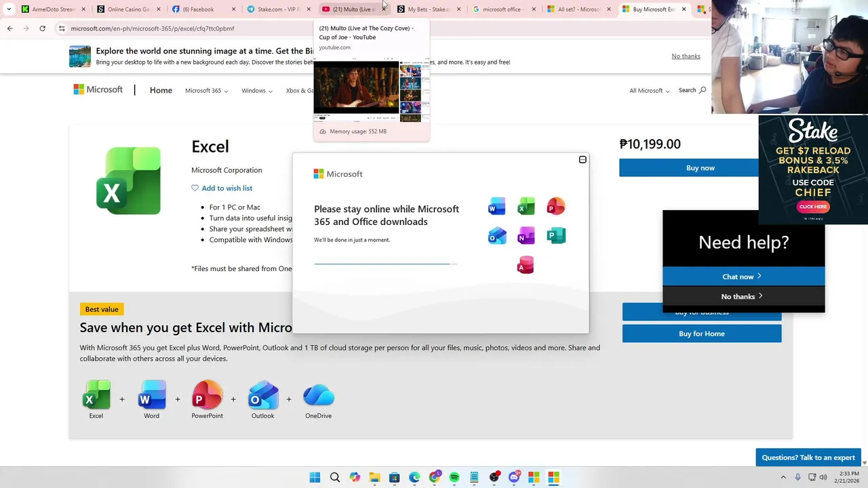The width and height of the screenshot is (868, 488).
Task: Click the PowerPoint icon in the bundle row
Action: click(208, 395)
